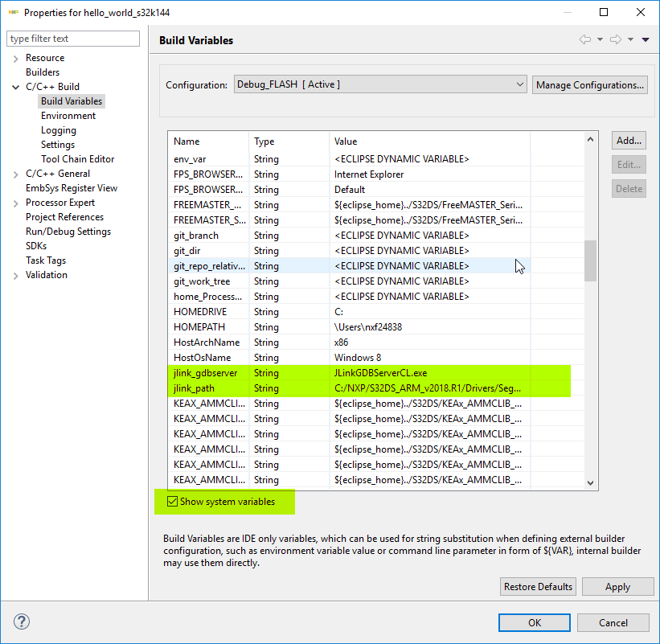Click the Value column header
The height and width of the screenshot is (644, 660).
430,142
